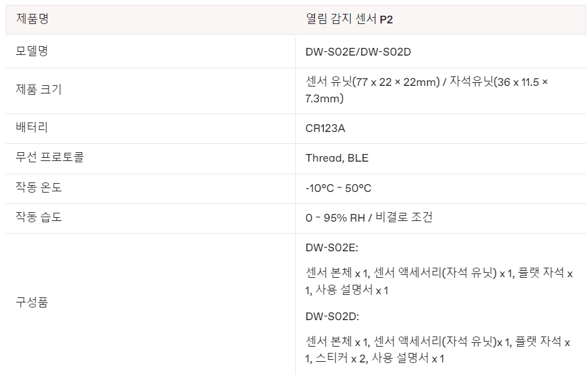Click the Thread, BLE protocol value

click(336, 158)
